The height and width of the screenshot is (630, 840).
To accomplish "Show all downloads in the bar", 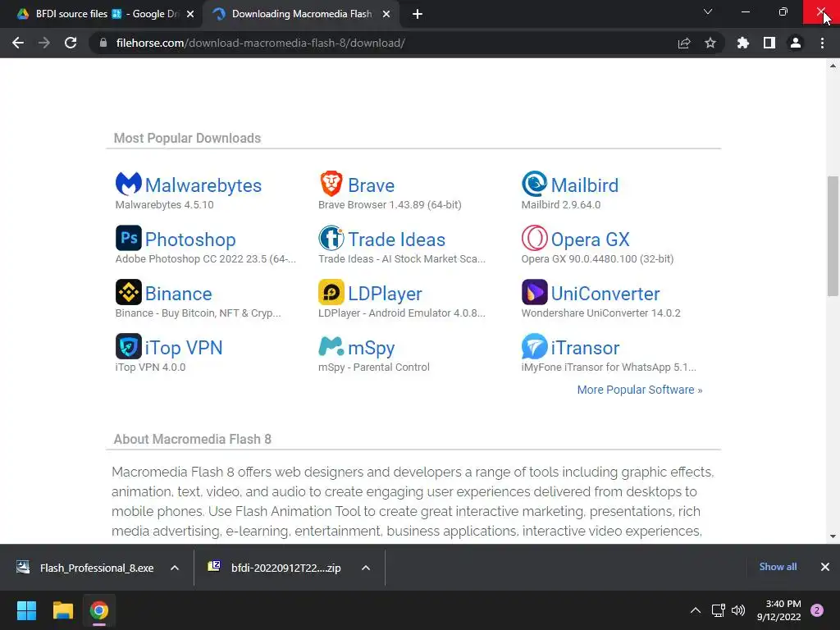I will click(x=778, y=567).
